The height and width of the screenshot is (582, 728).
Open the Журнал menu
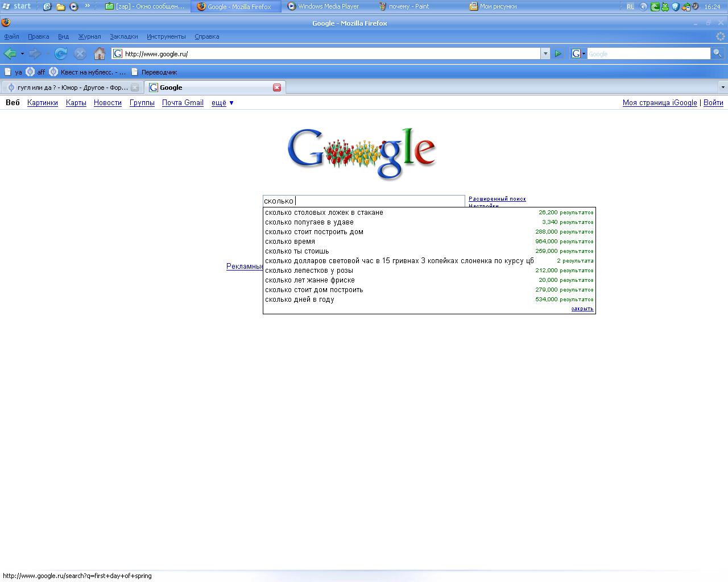pyautogui.click(x=89, y=36)
